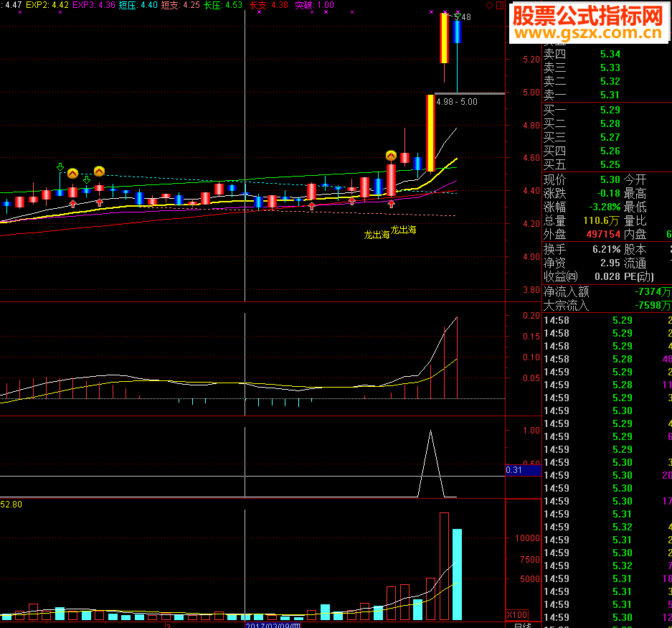The height and width of the screenshot is (628, 672).
Task: Select the 14:58 tick row priced 5.28
Action: point(607,359)
